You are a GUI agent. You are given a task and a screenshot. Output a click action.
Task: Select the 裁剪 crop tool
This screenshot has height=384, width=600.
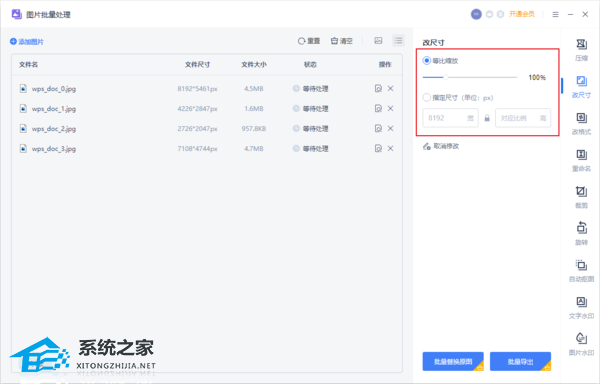pyautogui.click(x=581, y=197)
